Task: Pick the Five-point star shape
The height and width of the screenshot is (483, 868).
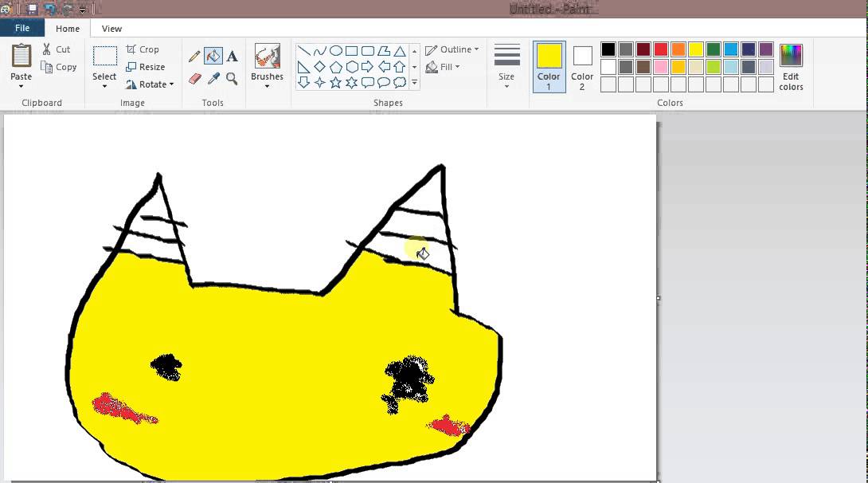Action: 335,81
